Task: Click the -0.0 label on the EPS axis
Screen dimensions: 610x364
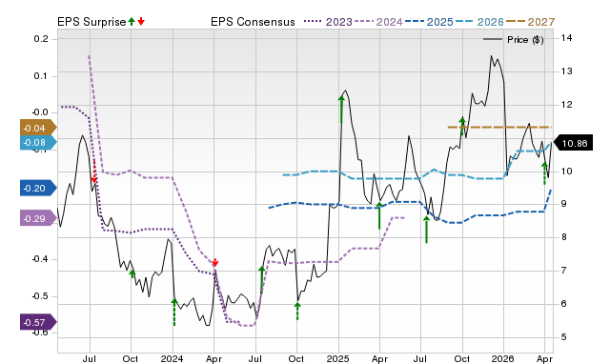Action: tap(39, 112)
